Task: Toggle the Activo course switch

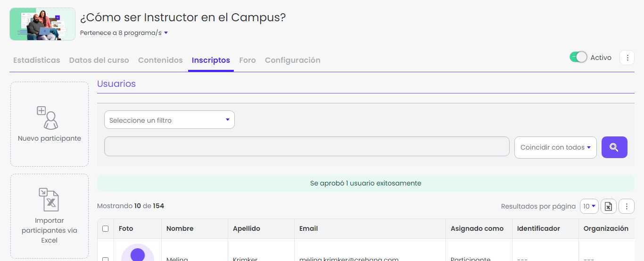Action: tap(578, 57)
